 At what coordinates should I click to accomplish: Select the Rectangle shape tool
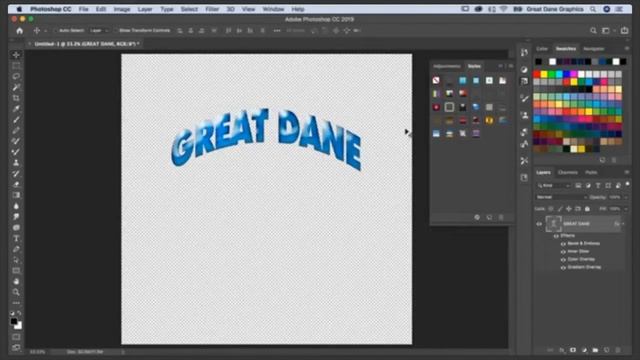16,271
